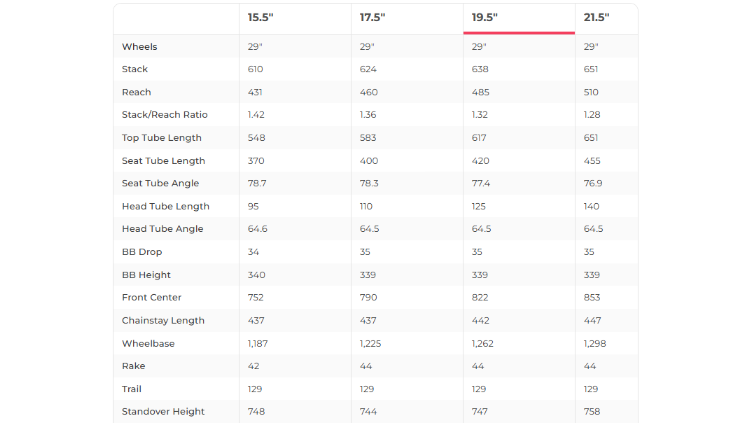Click the Head Tube Angle label
The height and width of the screenshot is (424, 753).
pyautogui.click(x=162, y=229)
